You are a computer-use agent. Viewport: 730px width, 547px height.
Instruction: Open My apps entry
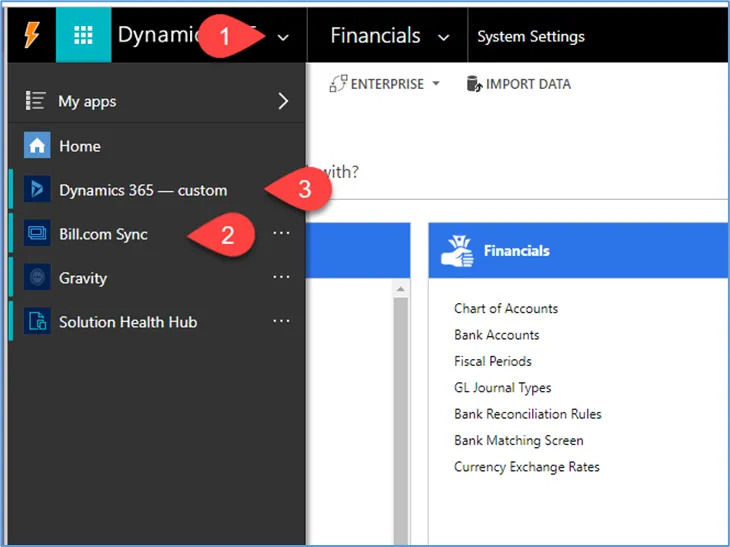pos(156,101)
